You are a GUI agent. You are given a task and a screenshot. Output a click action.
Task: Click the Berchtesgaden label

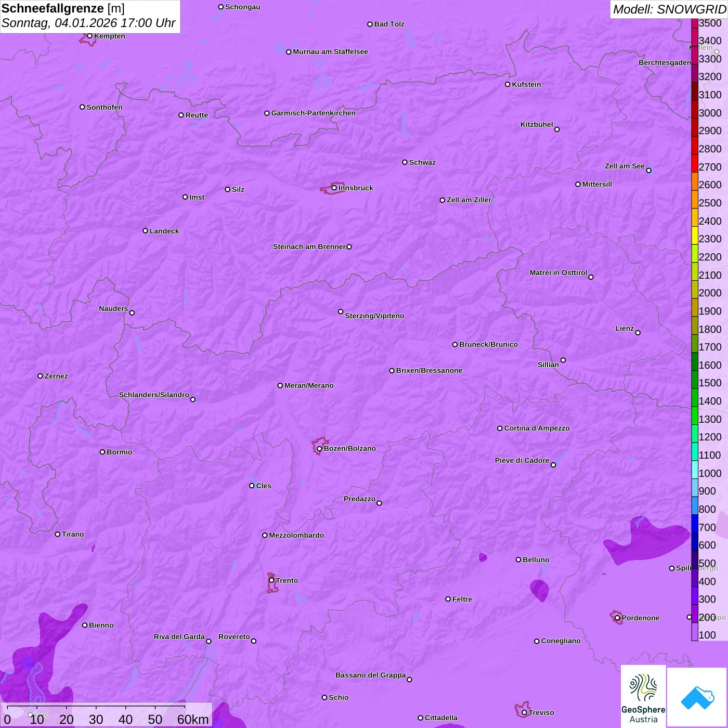(665, 62)
